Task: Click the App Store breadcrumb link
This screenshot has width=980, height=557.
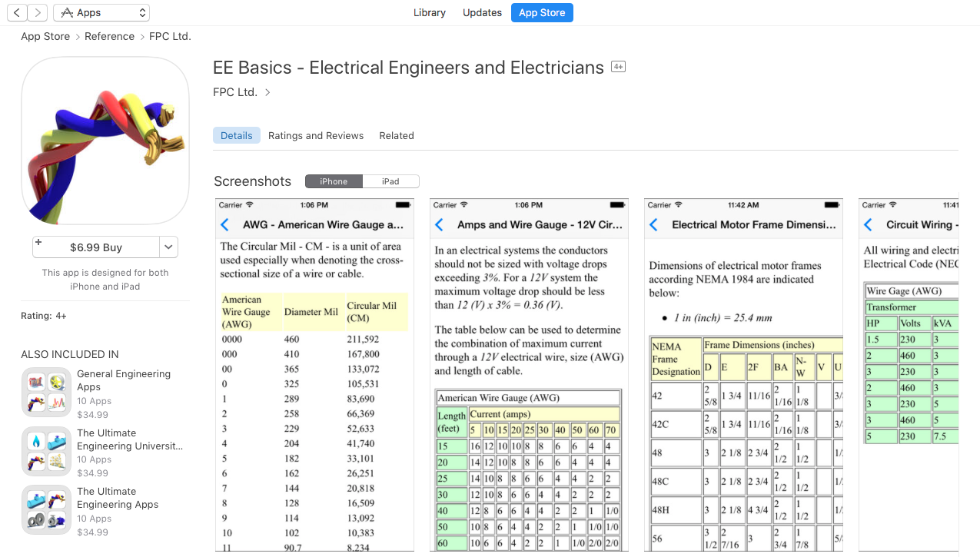Action: coord(45,36)
